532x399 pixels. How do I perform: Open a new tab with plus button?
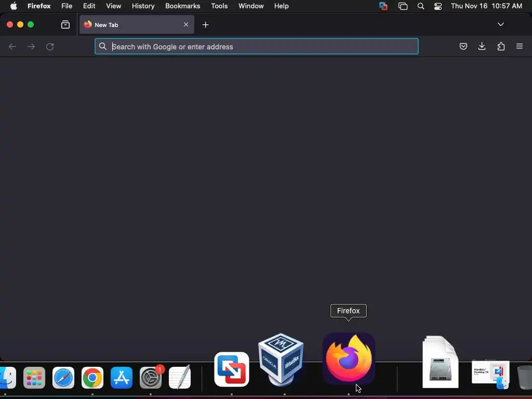point(205,25)
